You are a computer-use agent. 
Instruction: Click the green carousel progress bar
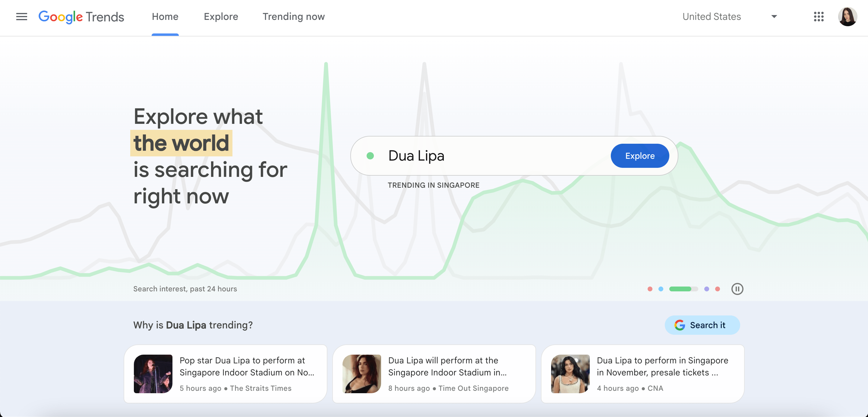(683, 289)
